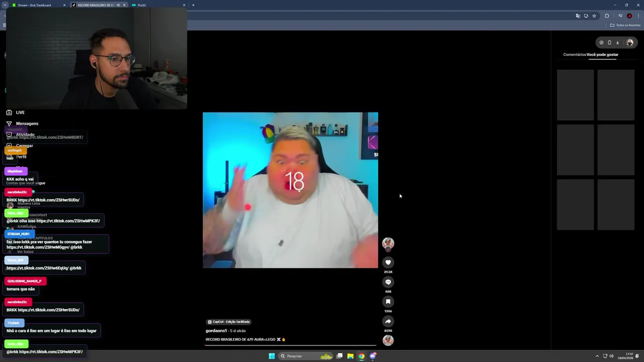
Task: Open comments via speech bubble icon
Action: 388,282
